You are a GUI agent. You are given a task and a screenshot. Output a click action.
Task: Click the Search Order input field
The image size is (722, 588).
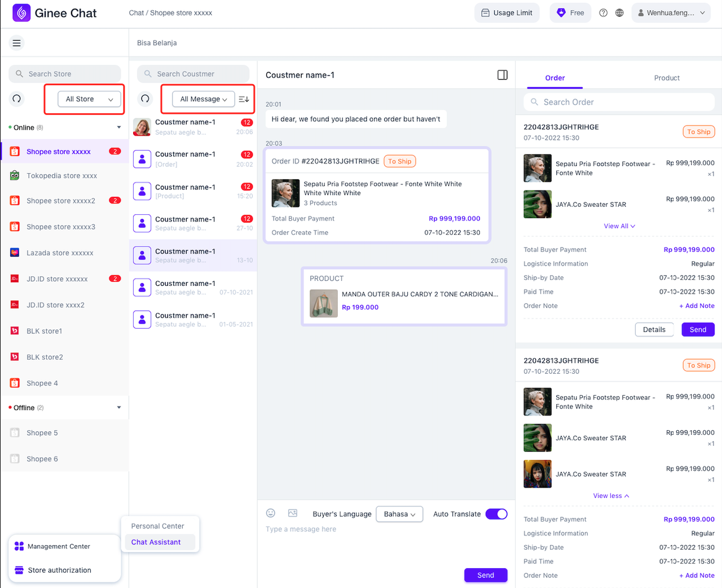coord(619,102)
